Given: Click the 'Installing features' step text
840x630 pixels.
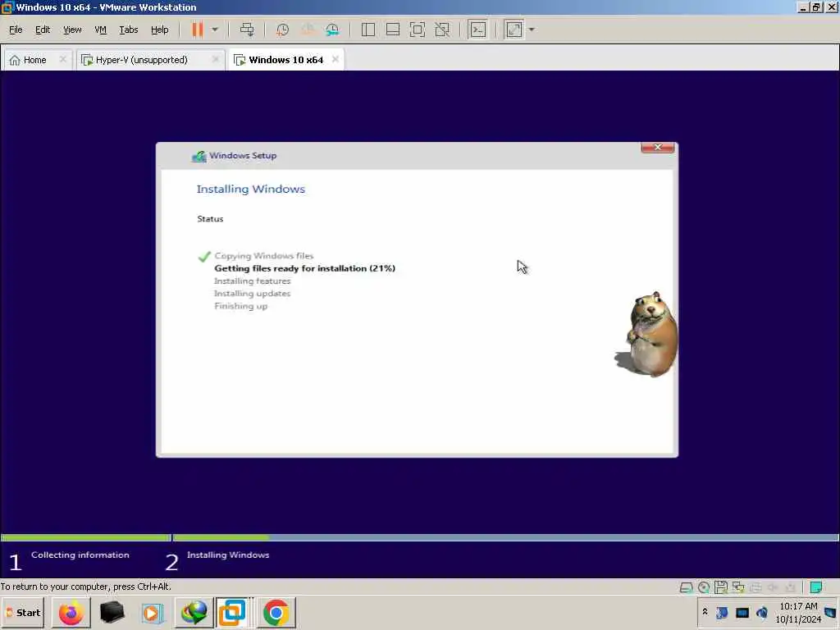Looking at the screenshot, I should pos(253,281).
